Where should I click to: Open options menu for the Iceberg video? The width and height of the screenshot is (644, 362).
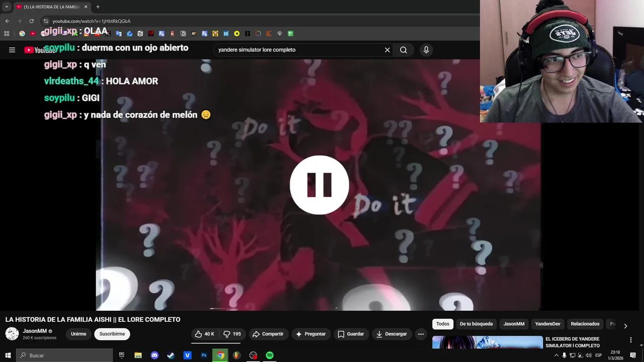pos(631,340)
